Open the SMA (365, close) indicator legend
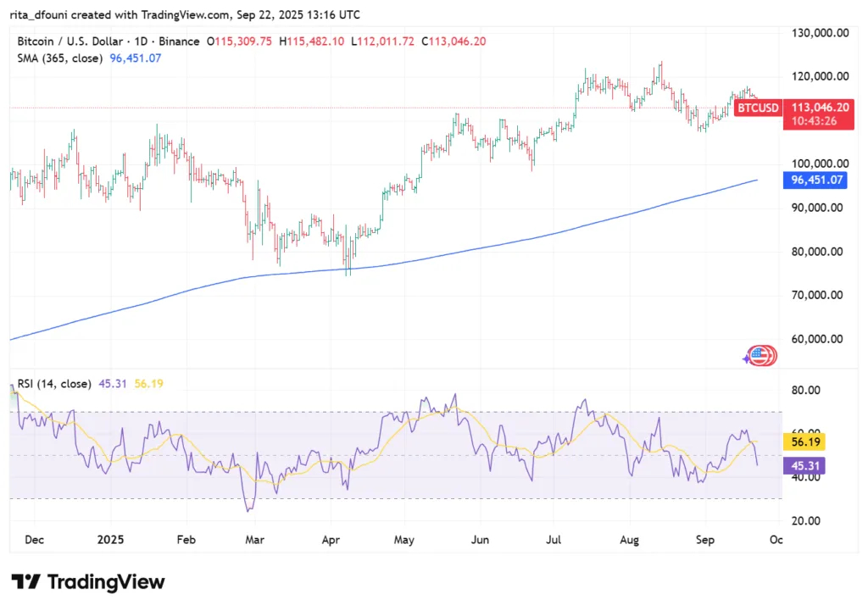Viewport: 868px width, 611px height. coord(60,58)
